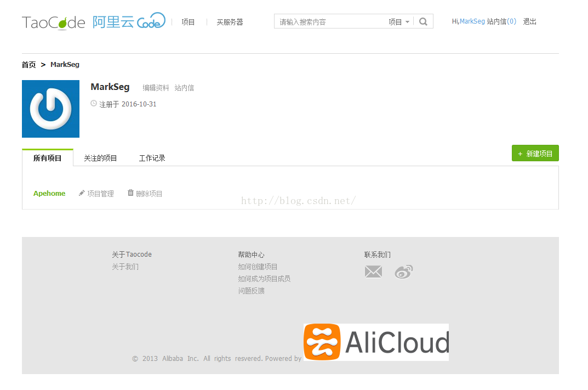This screenshot has height=390, width=588.
Task: Click the 新建项目 button
Action: coord(535,153)
